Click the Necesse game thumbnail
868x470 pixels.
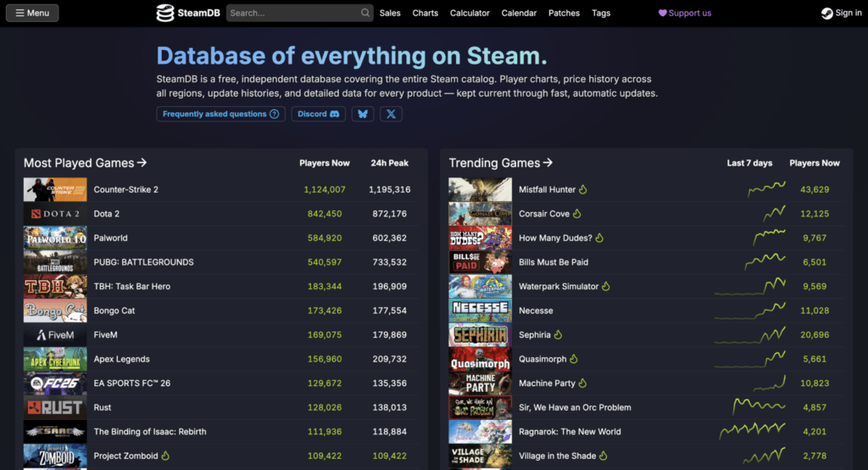point(480,311)
